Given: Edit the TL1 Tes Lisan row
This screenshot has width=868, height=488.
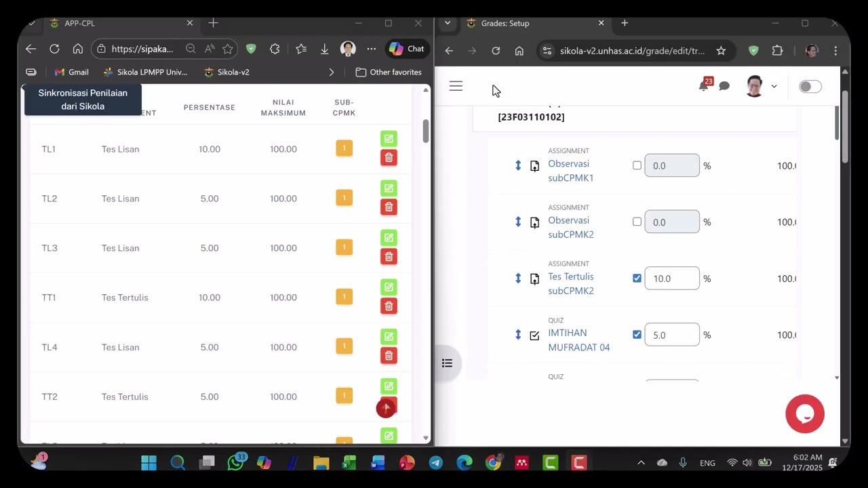Looking at the screenshot, I should [389, 139].
